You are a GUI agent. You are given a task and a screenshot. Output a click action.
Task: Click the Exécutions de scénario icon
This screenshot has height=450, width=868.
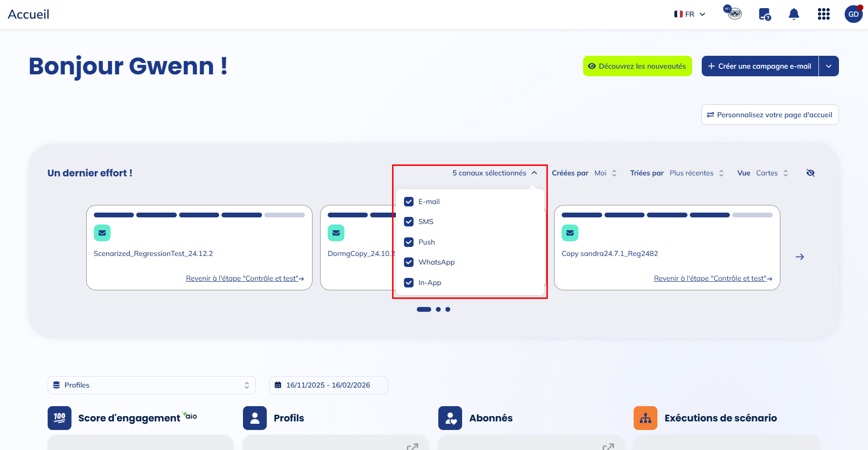pyautogui.click(x=646, y=418)
